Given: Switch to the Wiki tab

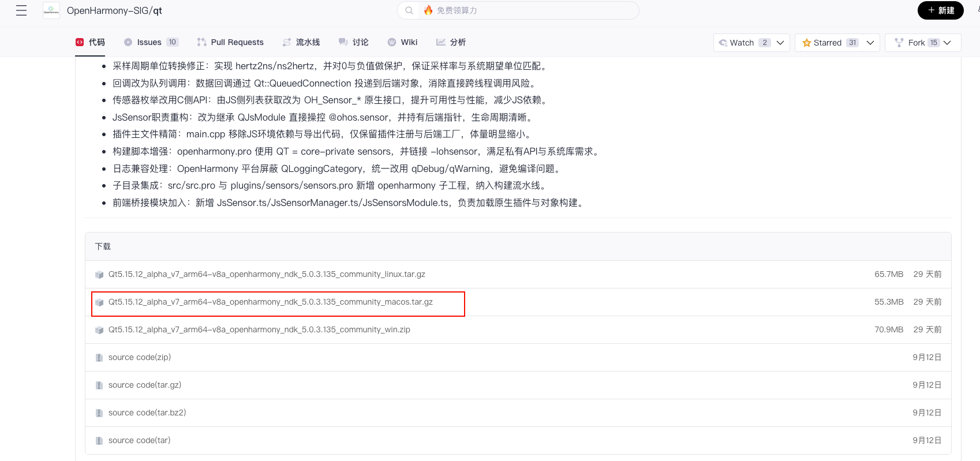Looking at the screenshot, I should (402, 42).
